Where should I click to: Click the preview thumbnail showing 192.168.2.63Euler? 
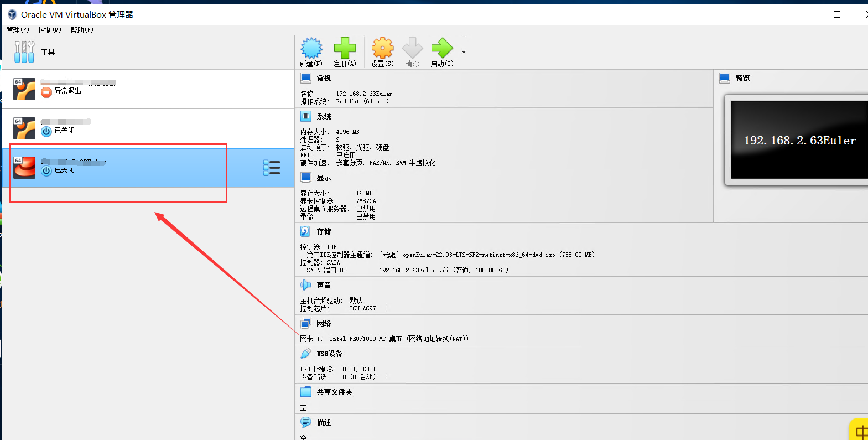(x=799, y=139)
